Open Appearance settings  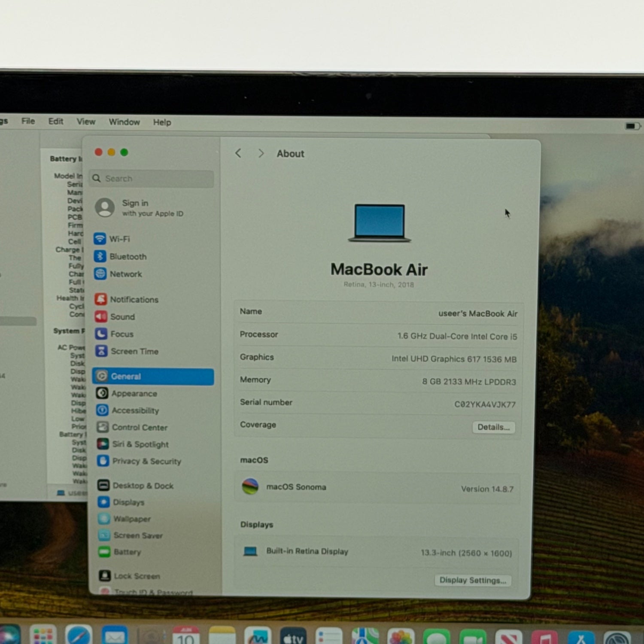pyautogui.click(x=126, y=393)
